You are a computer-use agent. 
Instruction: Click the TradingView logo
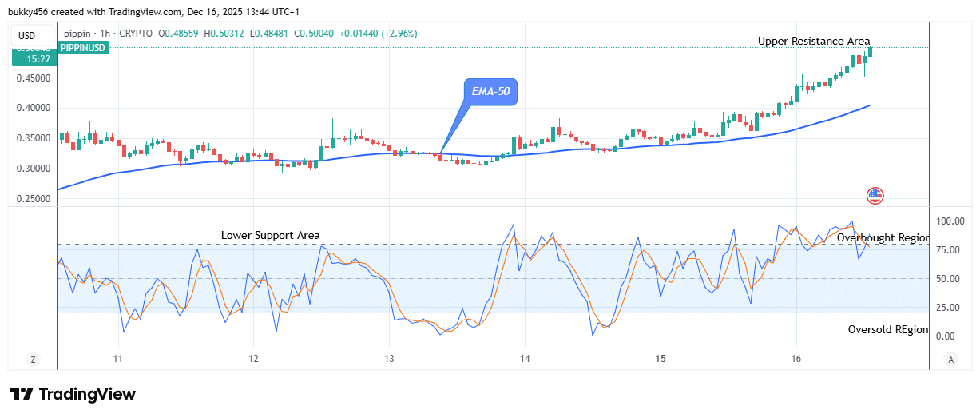[x=73, y=394]
